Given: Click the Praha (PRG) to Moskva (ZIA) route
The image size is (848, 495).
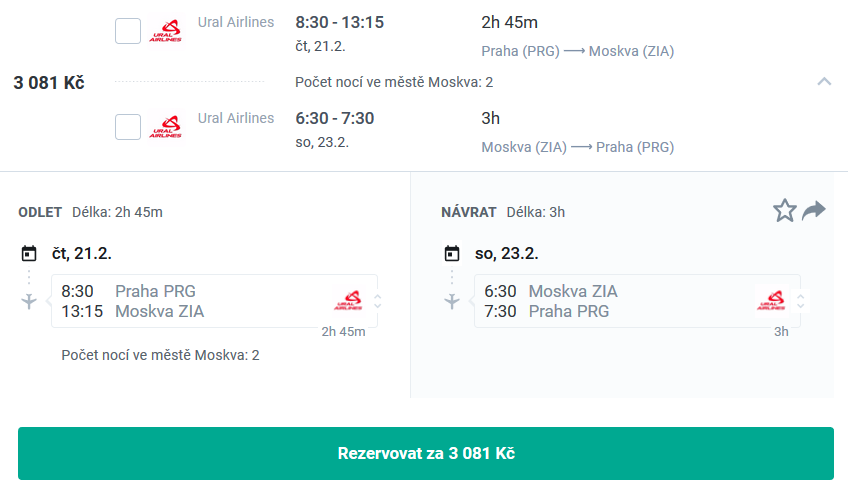Looking at the screenshot, I should tap(578, 51).
